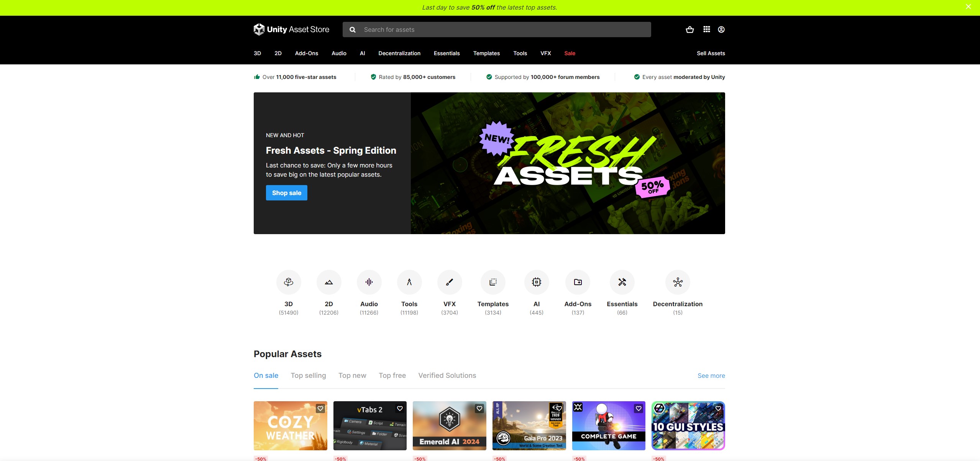Switch to the Top free tab
Screen dimensions: 980x461
click(x=392, y=376)
